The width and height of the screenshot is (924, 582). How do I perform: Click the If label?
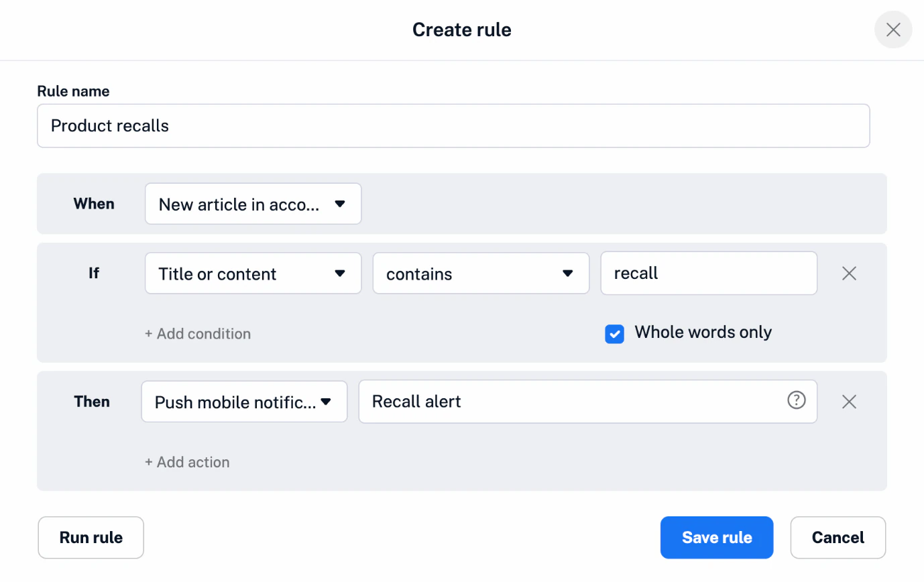point(94,273)
